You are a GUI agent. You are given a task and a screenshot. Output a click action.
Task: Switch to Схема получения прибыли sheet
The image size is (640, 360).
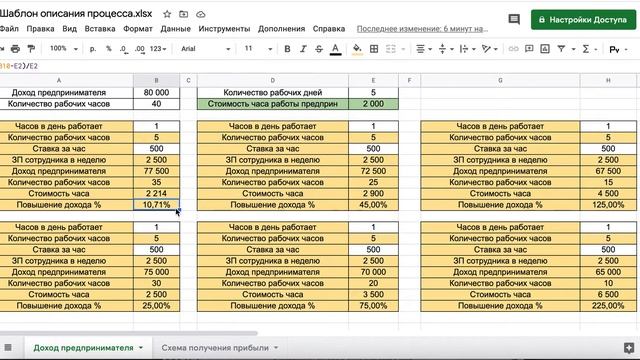(x=215, y=348)
